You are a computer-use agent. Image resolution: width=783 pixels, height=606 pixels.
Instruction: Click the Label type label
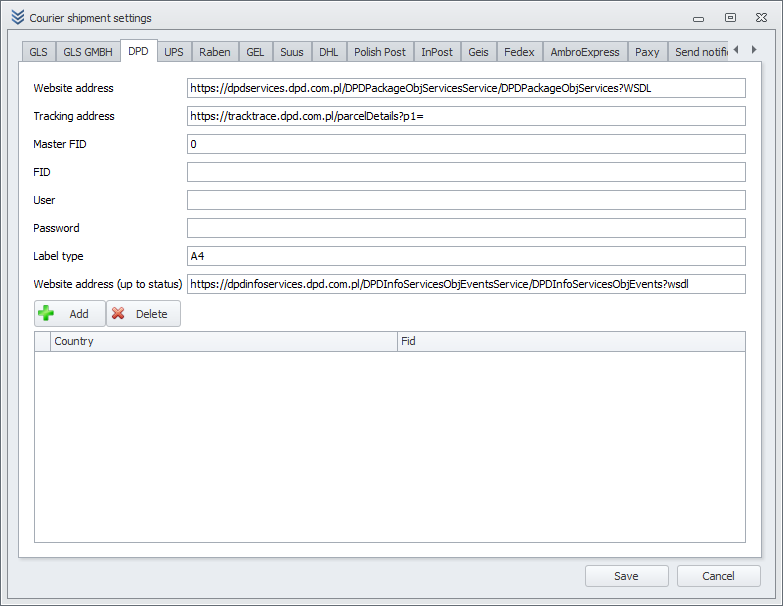pyautogui.click(x=58, y=256)
